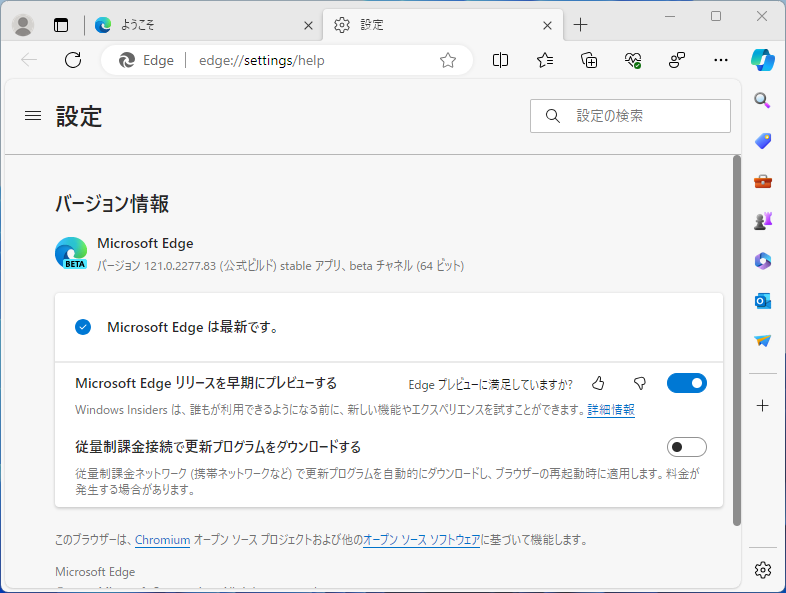Open sidebar Drop paper plane icon
786x593 pixels.
coord(762,341)
